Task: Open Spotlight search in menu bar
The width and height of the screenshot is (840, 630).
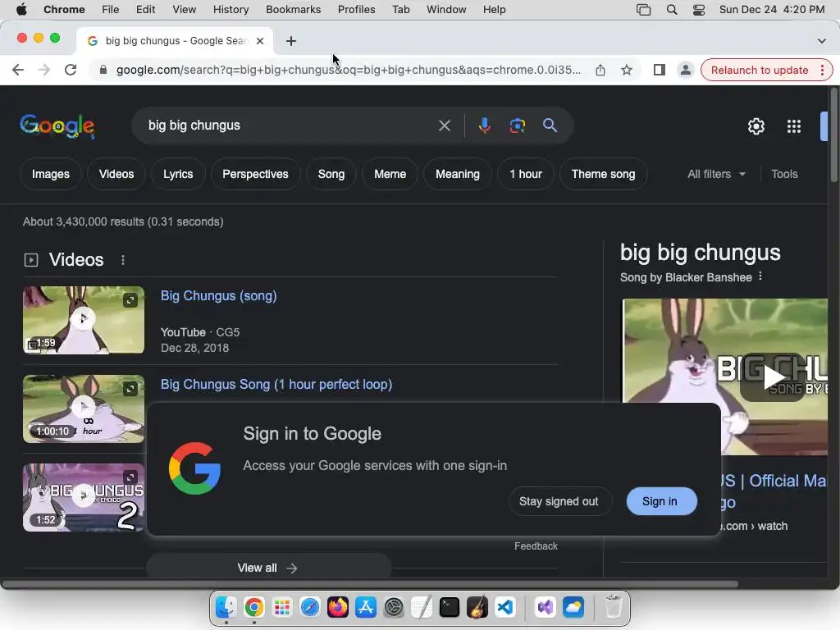Action: (x=671, y=10)
